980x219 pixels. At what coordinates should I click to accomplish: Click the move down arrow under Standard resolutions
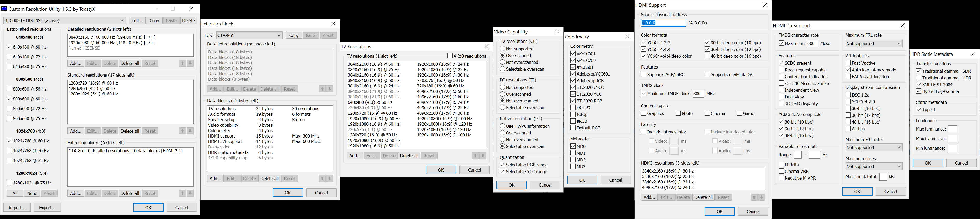(190, 131)
